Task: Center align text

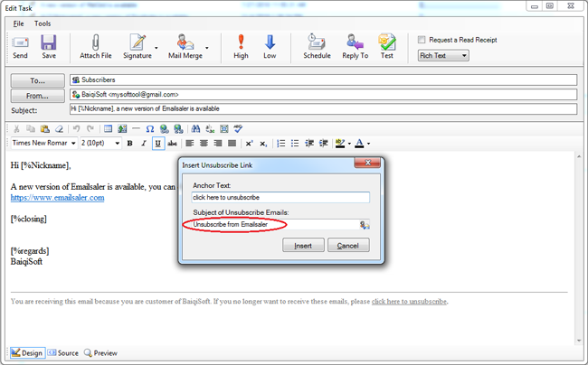Action: pyautogui.click(x=204, y=144)
